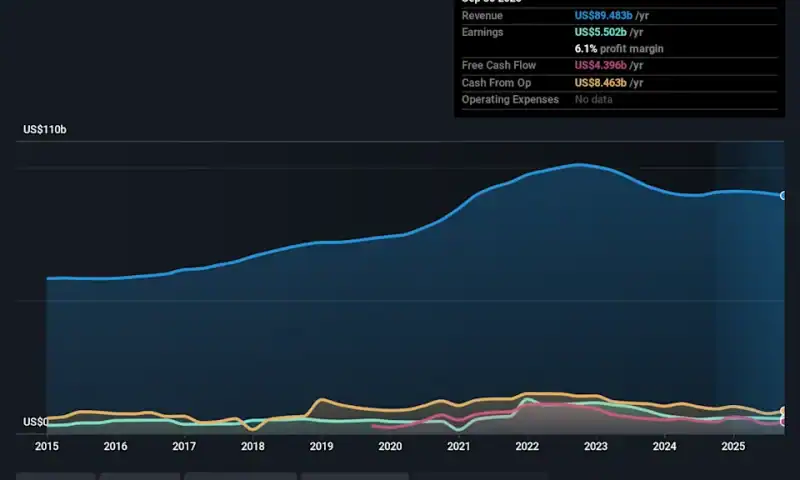This screenshot has width=800, height=480.
Task: Pick the 2022 axis tick label
Action: click(527, 447)
